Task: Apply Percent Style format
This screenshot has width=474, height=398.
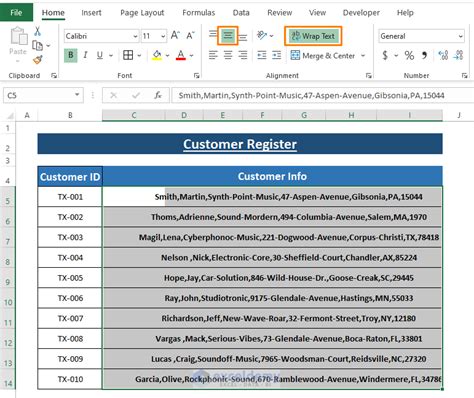Action: pos(409,55)
